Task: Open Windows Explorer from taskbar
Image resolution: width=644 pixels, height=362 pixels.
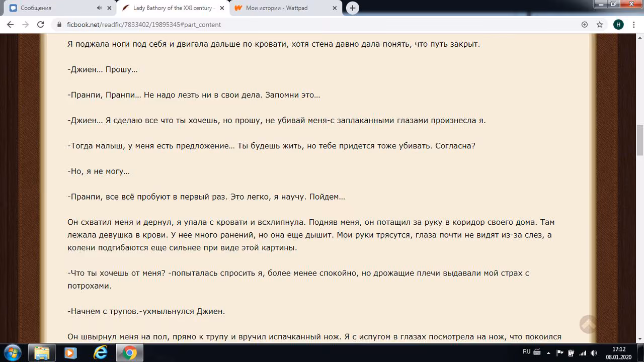Action: (x=42, y=353)
